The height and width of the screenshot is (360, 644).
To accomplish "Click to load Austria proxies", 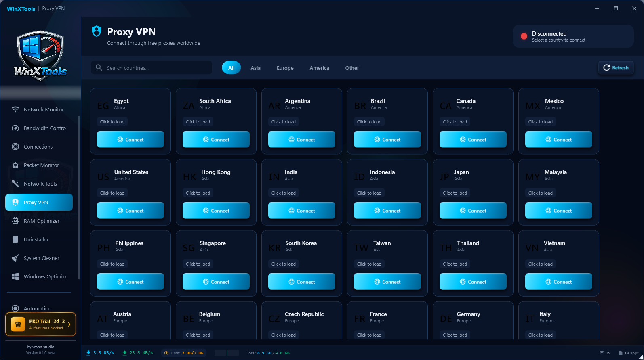I will (112, 335).
